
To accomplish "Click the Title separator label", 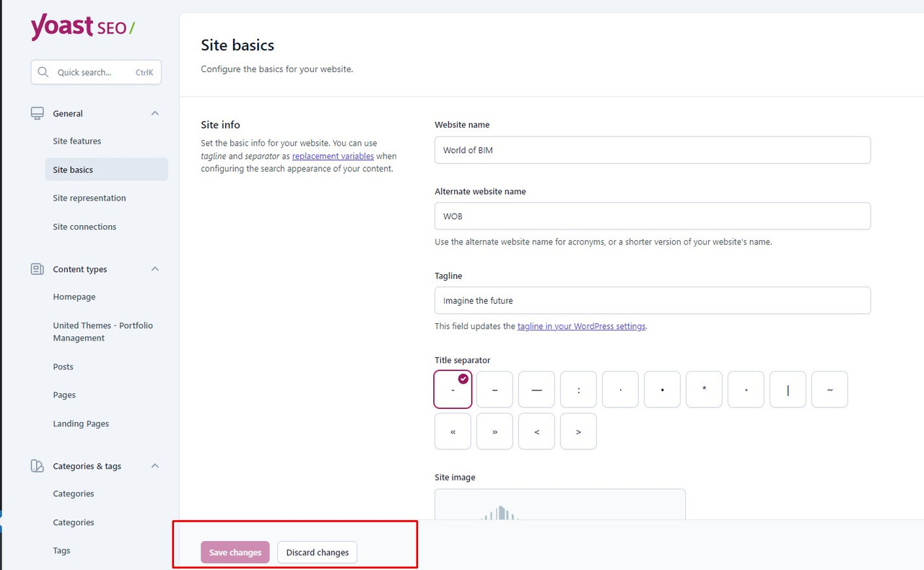I will (463, 360).
